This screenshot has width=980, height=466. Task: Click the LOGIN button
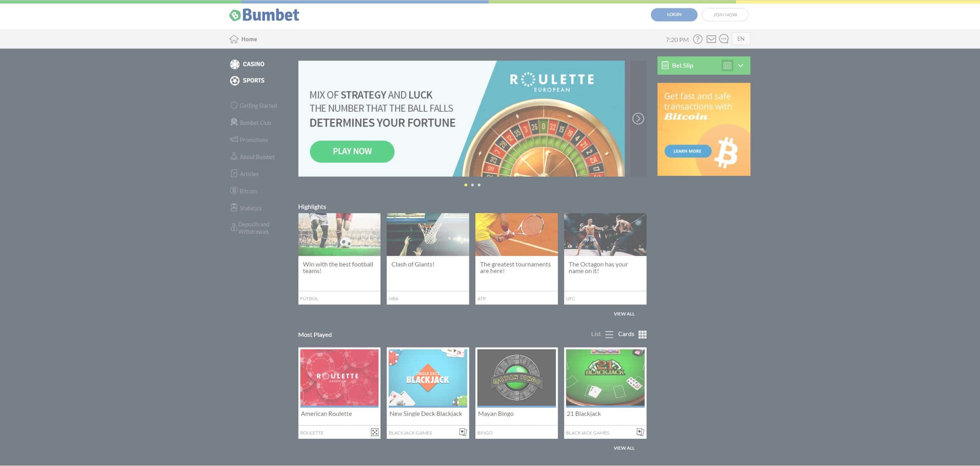point(674,15)
